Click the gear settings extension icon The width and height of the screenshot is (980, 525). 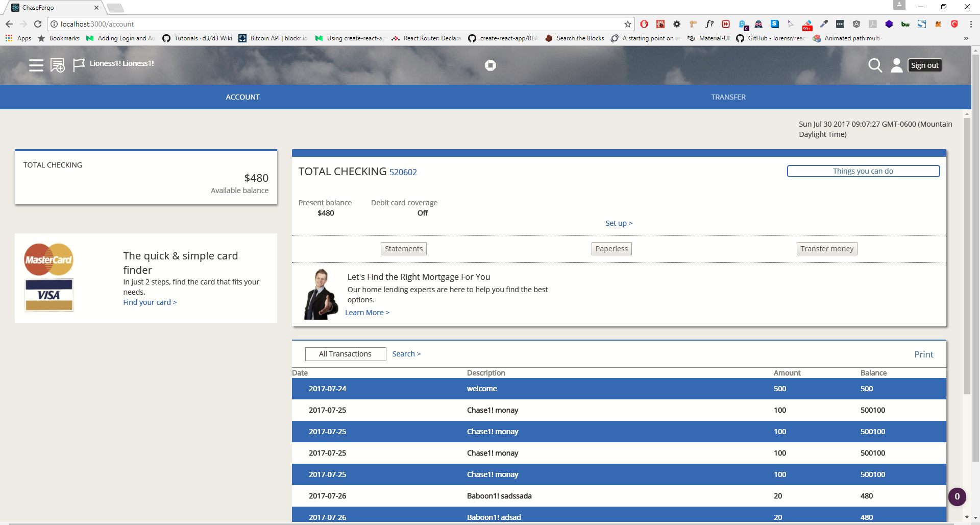676,24
